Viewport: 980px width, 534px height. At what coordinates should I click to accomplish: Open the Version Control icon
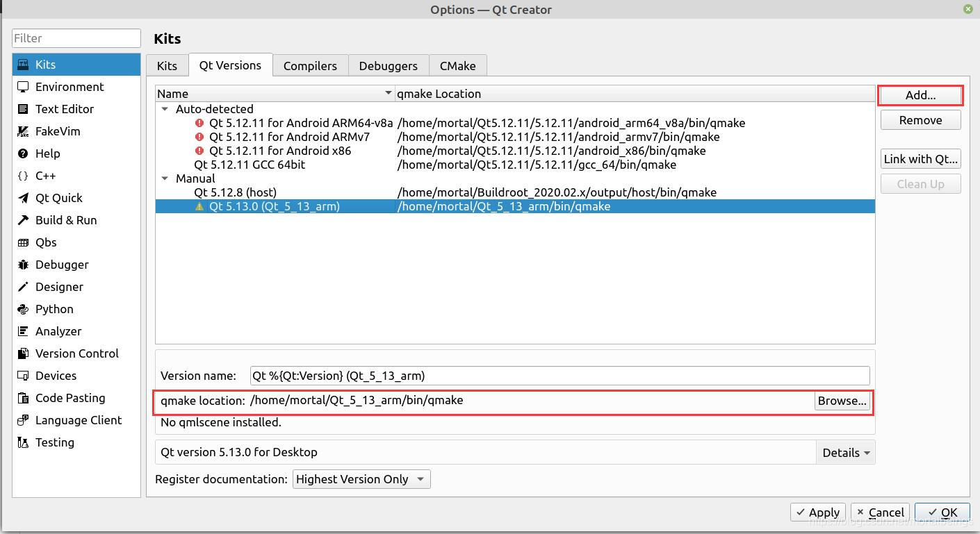23,353
